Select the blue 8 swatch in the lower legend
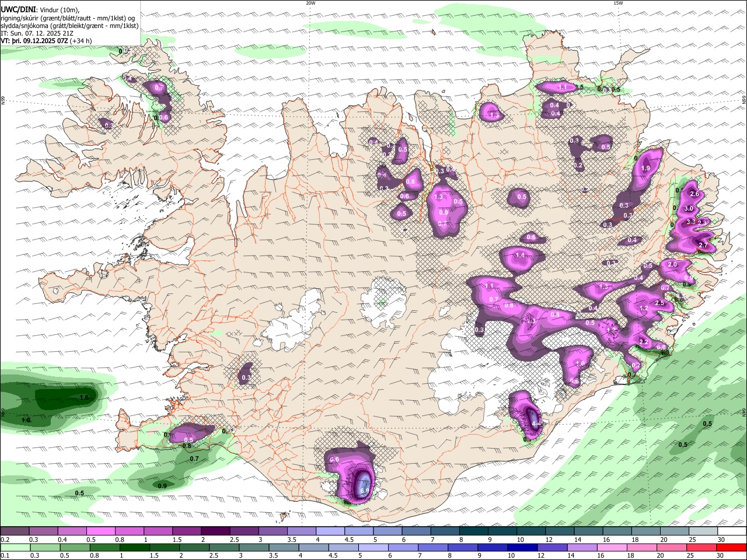747x560 pixels. 463,547
